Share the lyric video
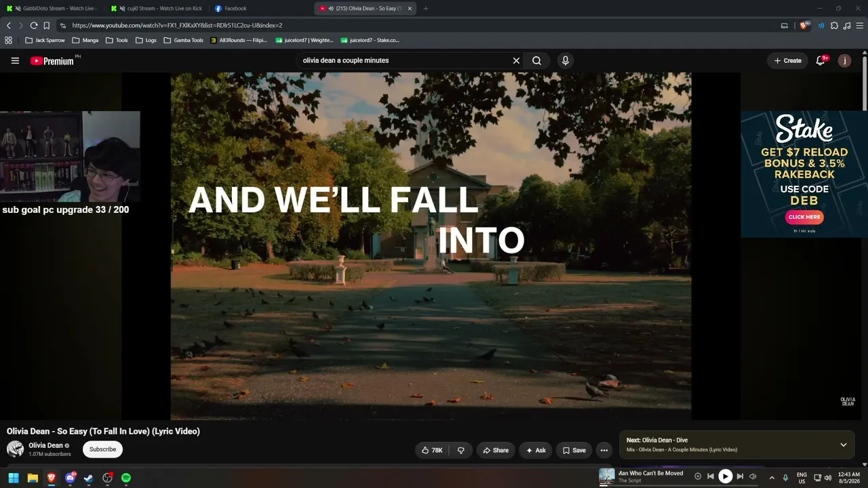Viewport: 868px width, 488px height. pyautogui.click(x=496, y=450)
